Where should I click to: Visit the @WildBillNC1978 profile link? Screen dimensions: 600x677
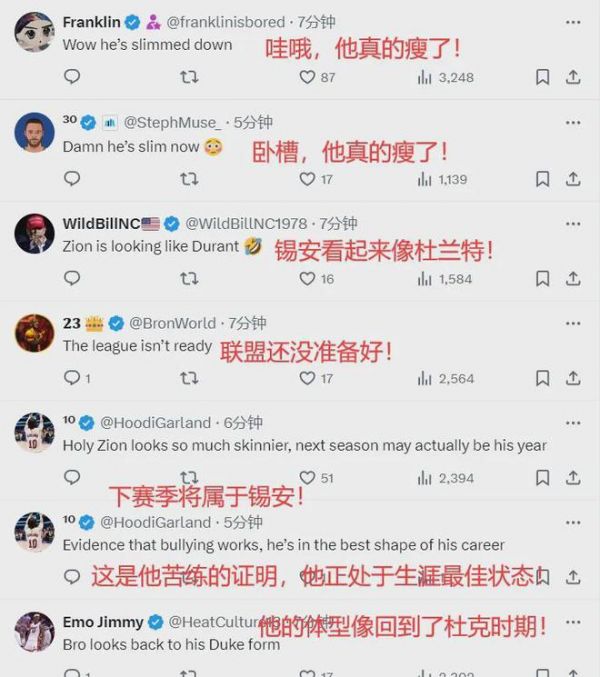(246, 224)
